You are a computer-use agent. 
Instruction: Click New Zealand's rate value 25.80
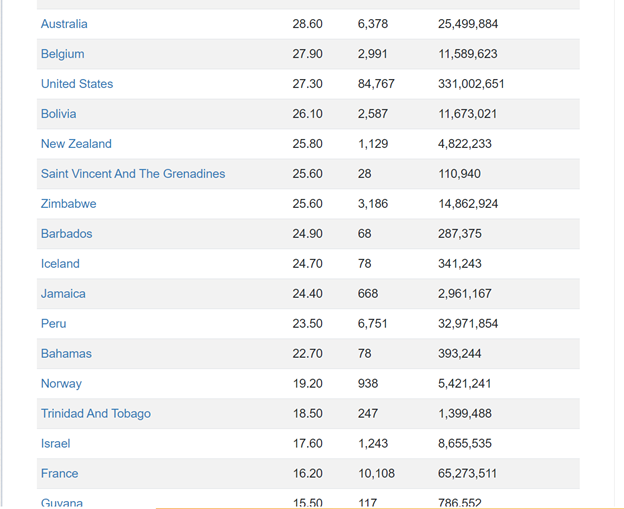(x=308, y=144)
